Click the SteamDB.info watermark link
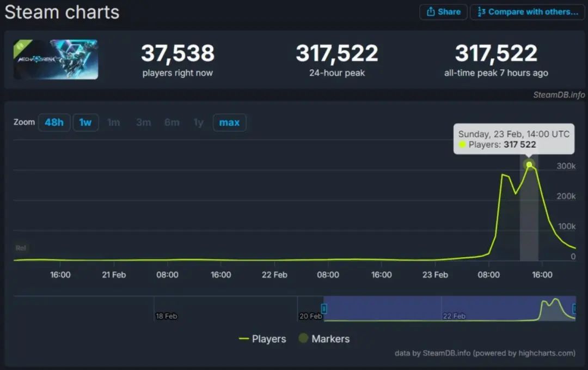588x370 pixels. 559,95
